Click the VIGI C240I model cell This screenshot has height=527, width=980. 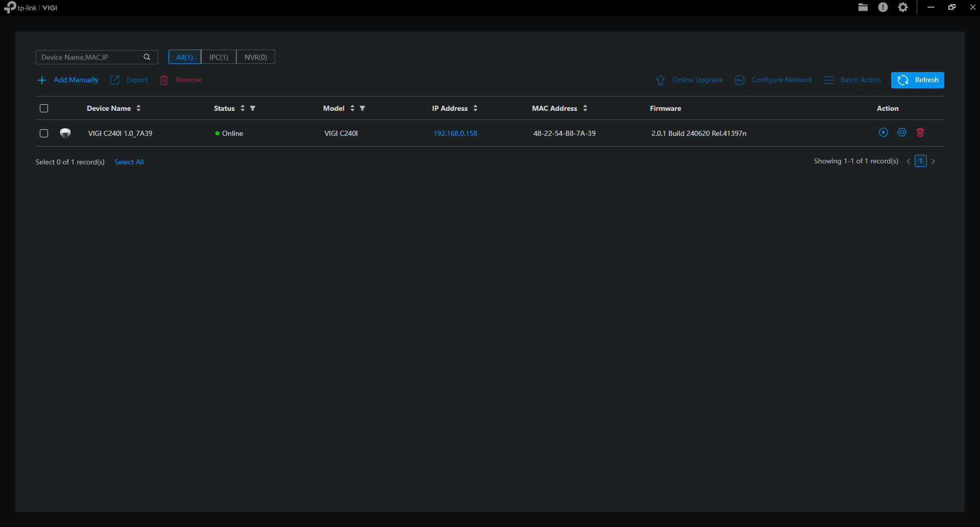[341, 133]
